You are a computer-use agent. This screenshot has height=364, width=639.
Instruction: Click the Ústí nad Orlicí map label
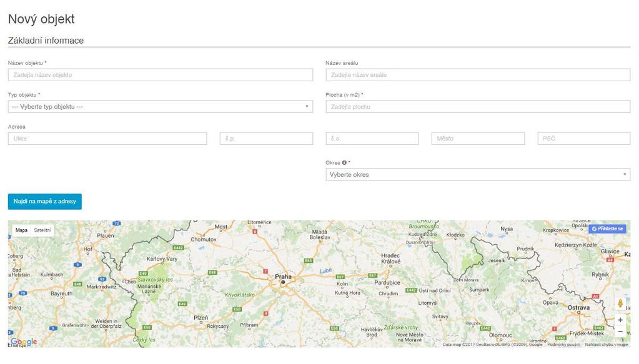(435, 290)
